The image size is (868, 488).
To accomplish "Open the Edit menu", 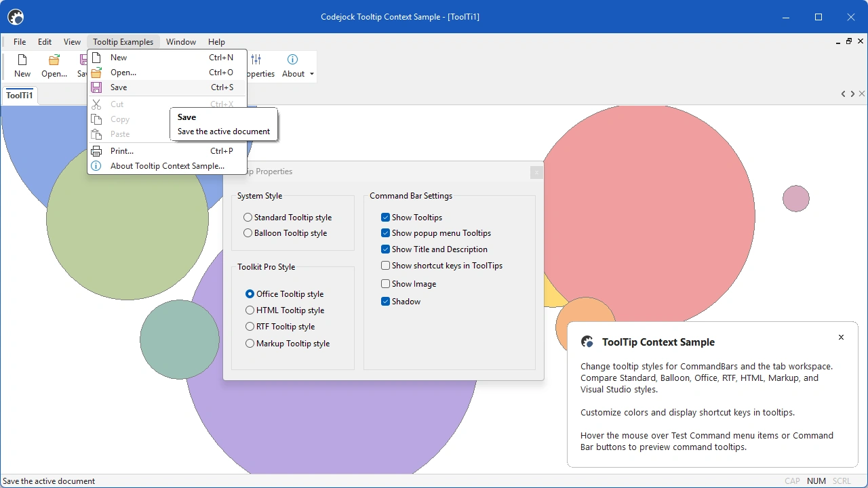I will (45, 42).
